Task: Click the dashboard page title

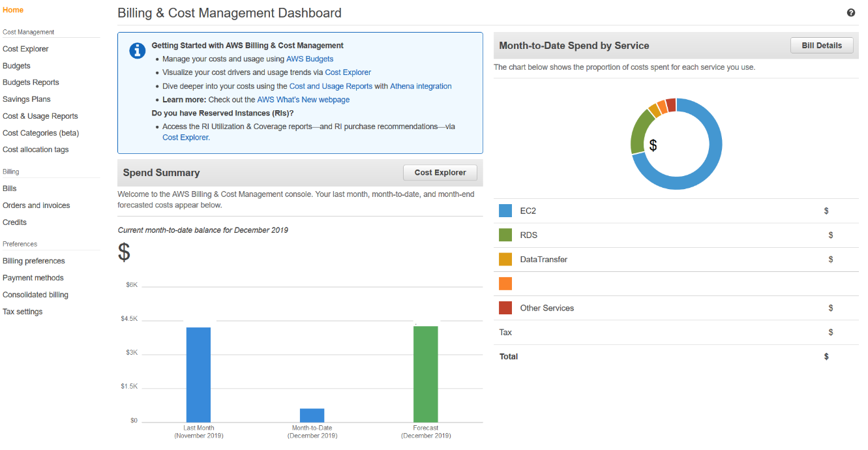Action: [x=230, y=13]
